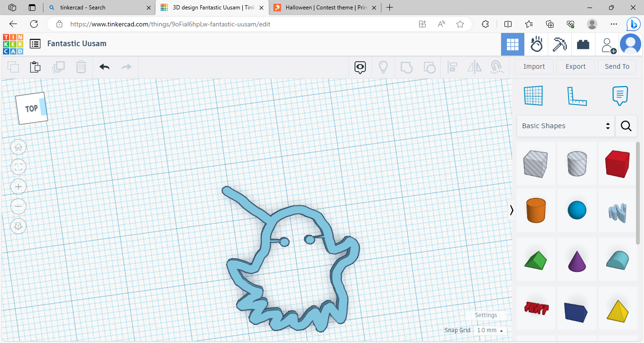
Task: Click the Delete trash icon
Action: (x=81, y=67)
